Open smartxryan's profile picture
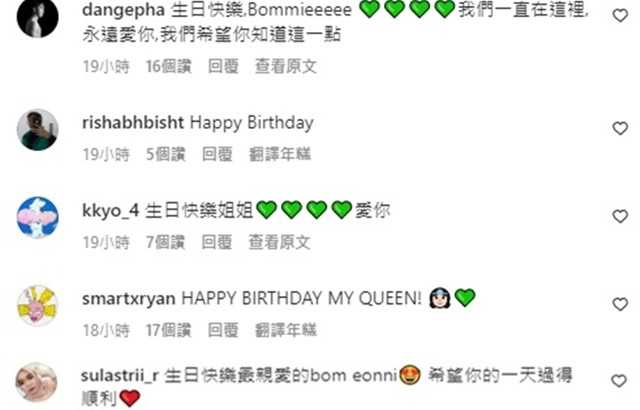Screen dimensions: 640x410 click(x=38, y=306)
